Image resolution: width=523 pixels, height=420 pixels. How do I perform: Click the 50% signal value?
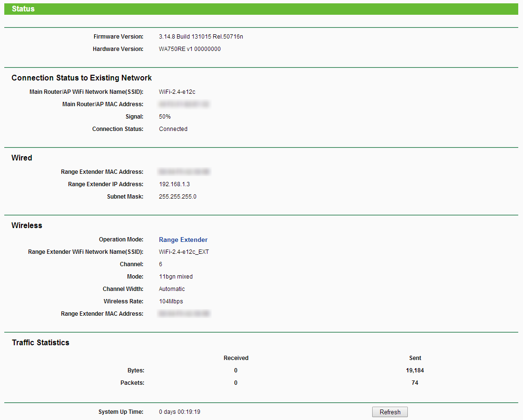[165, 117]
